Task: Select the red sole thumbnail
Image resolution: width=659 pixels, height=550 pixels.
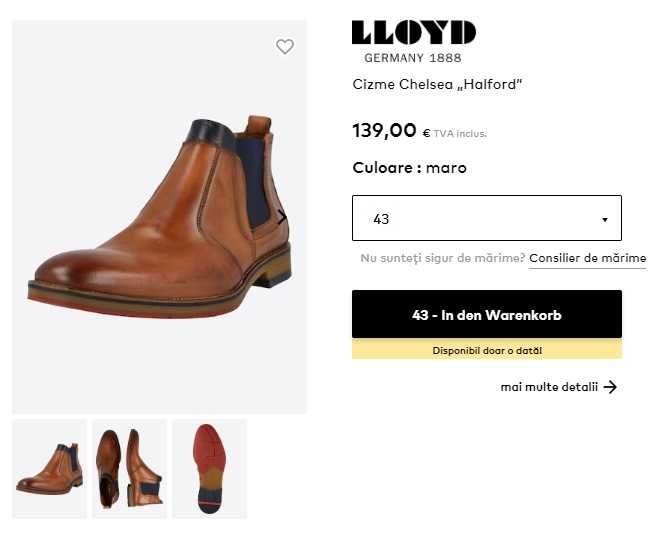Action: point(209,469)
